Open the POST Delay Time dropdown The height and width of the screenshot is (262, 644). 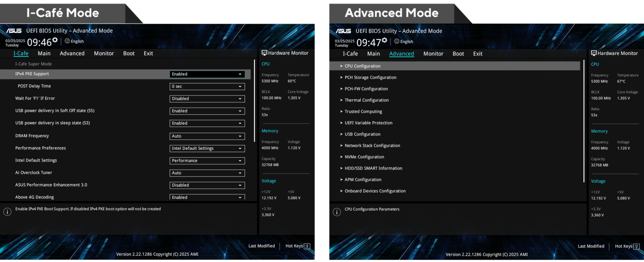click(207, 86)
